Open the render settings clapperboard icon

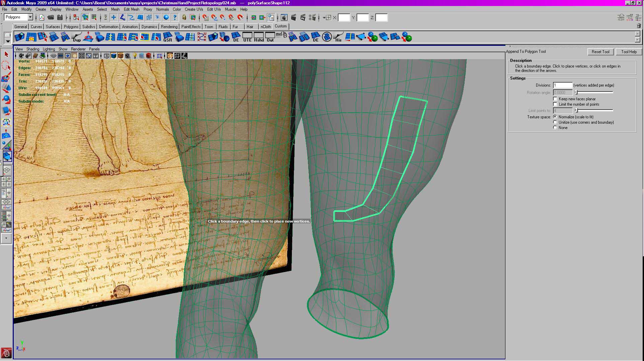312,17
